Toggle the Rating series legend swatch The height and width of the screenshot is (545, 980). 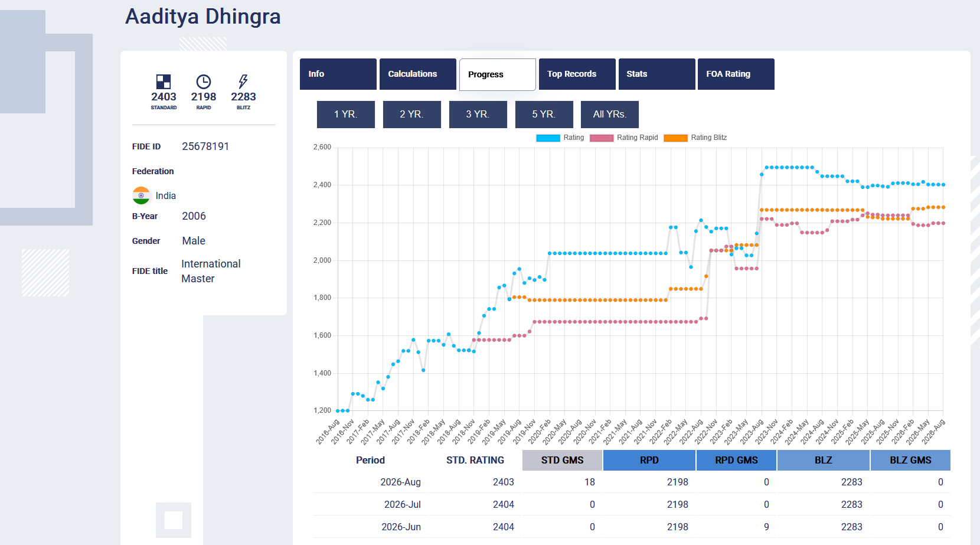pos(548,138)
